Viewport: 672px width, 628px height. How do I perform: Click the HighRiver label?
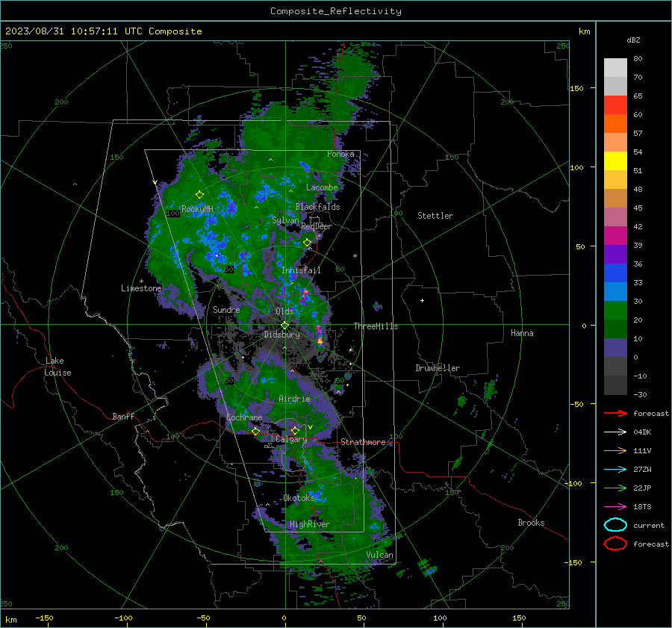point(310,524)
